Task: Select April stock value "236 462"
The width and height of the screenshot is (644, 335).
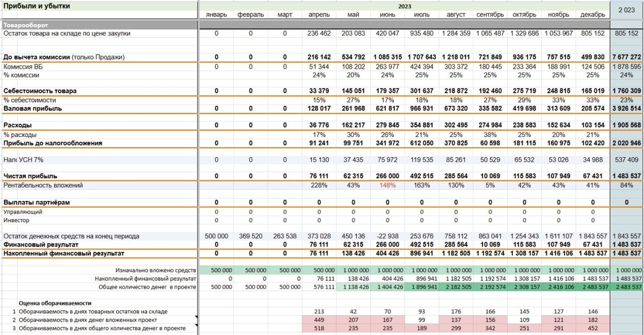Action: pyautogui.click(x=319, y=34)
